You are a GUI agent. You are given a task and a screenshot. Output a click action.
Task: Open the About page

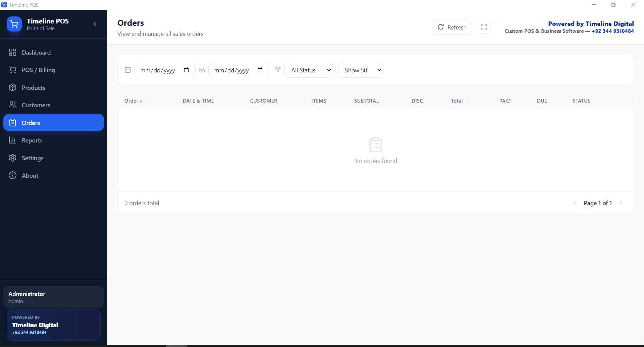point(30,175)
